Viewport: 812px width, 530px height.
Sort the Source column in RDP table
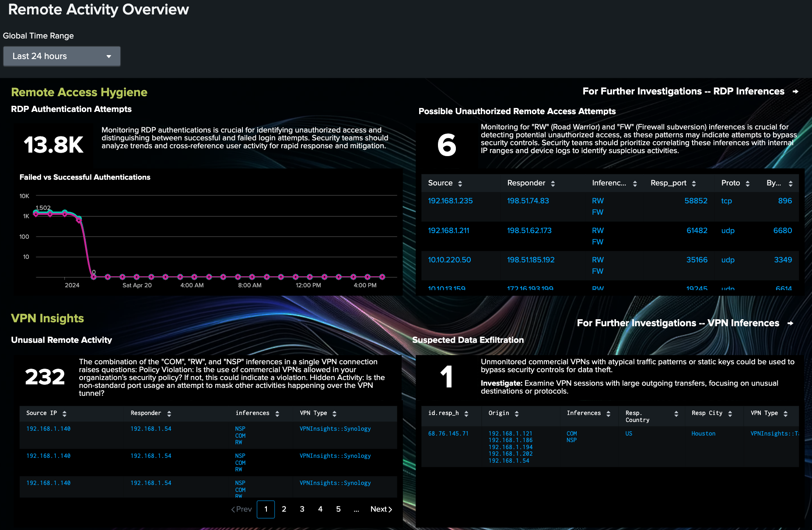[x=459, y=183]
